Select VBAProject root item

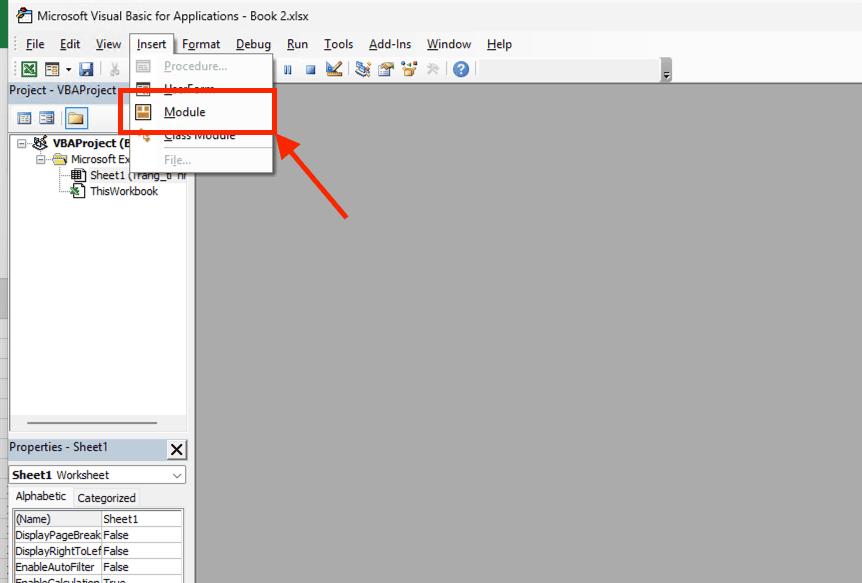(x=91, y=143)
